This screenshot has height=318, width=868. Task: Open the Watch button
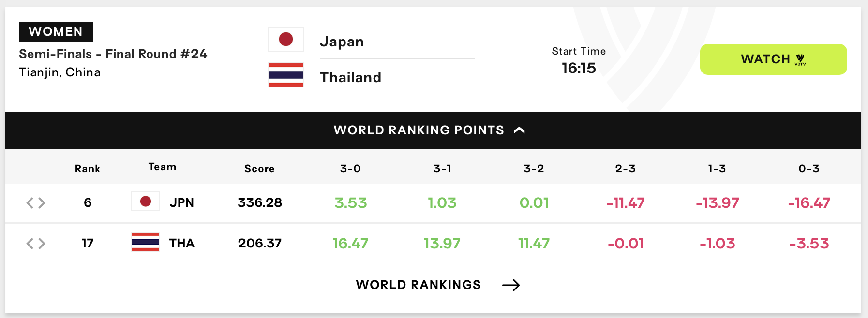pyautogui.click(x=773, y=59)
